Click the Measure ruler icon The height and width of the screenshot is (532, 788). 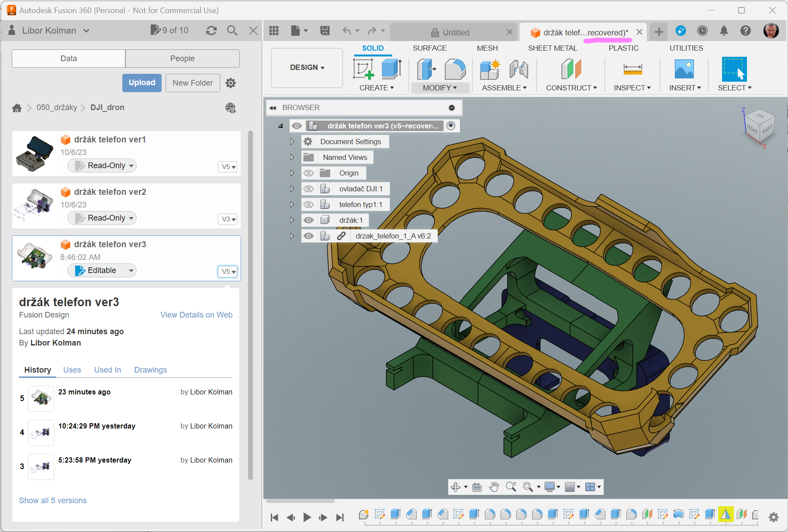coord(632,69)
